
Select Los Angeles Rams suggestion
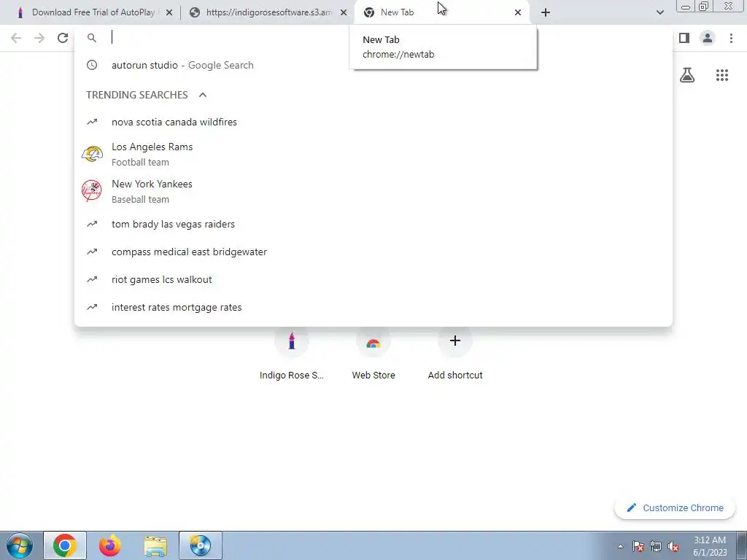(373, 155)
